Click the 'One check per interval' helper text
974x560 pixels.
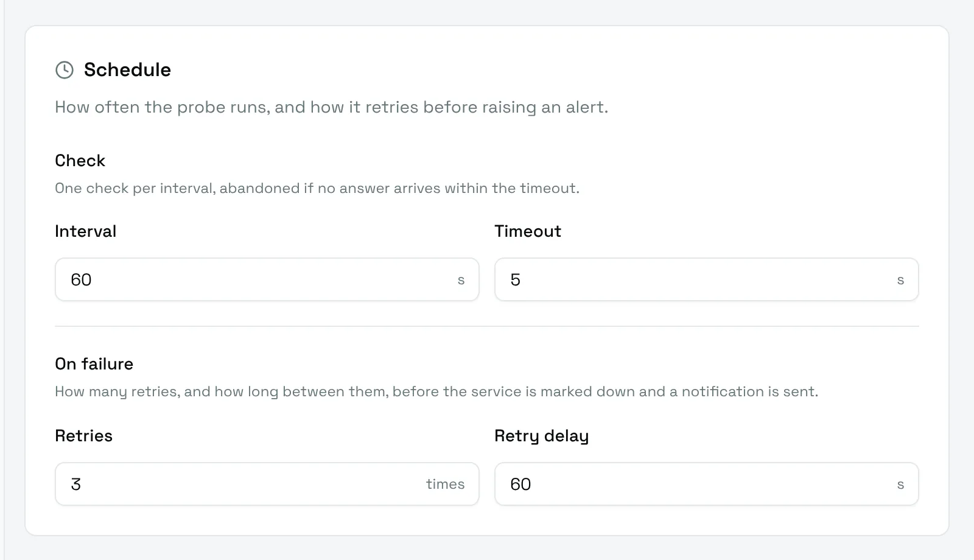tap(317, 188)
